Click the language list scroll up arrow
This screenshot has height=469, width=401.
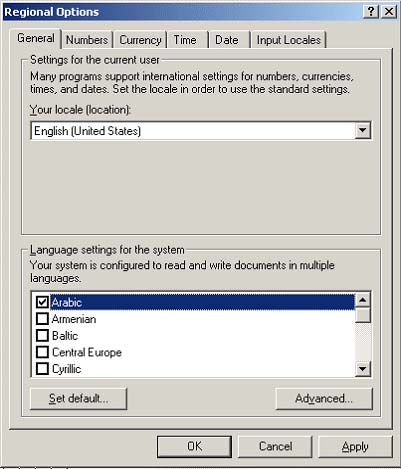[363, 300]
